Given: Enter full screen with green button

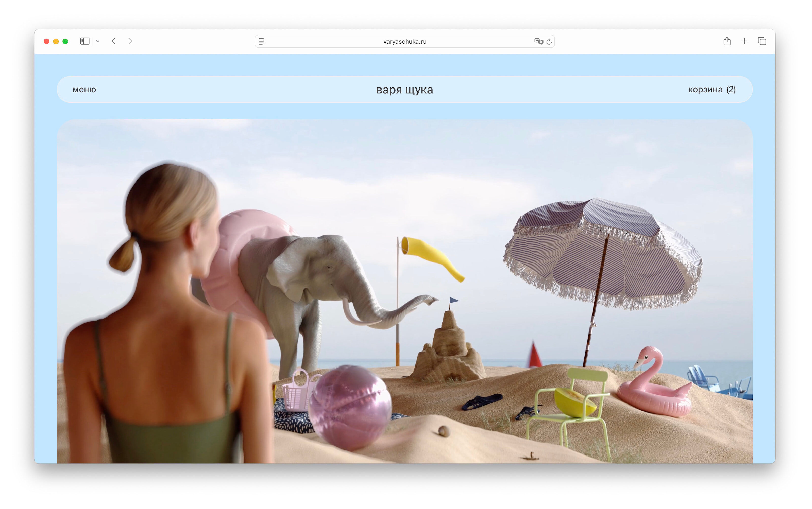Looking at the screenshot, I should [65, 41].
